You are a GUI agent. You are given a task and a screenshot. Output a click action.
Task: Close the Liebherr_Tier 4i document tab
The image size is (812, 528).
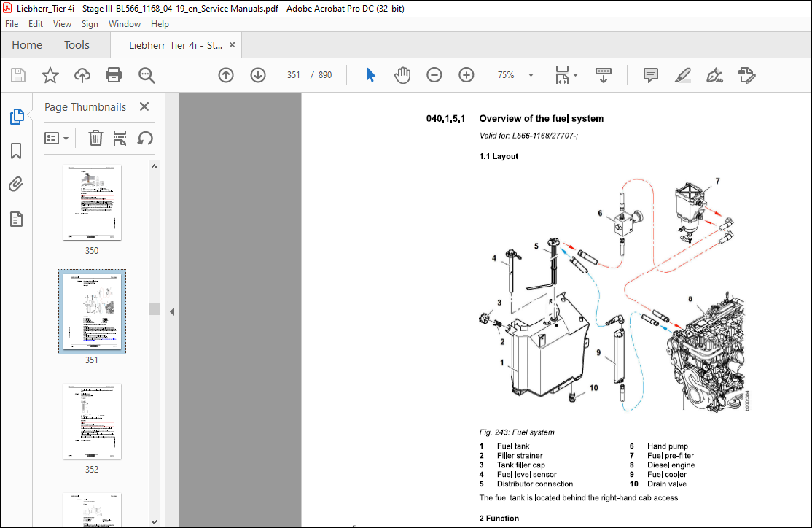[232, 45]
